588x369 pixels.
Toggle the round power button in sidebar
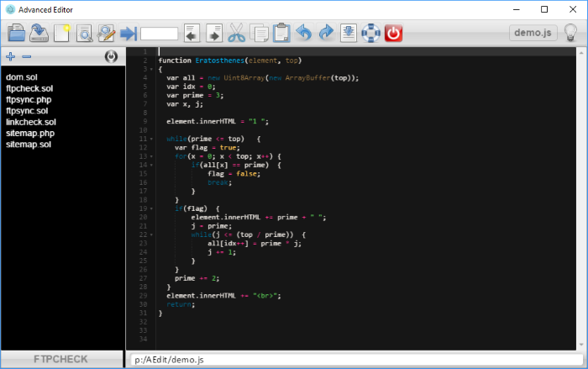coord(111,57)
